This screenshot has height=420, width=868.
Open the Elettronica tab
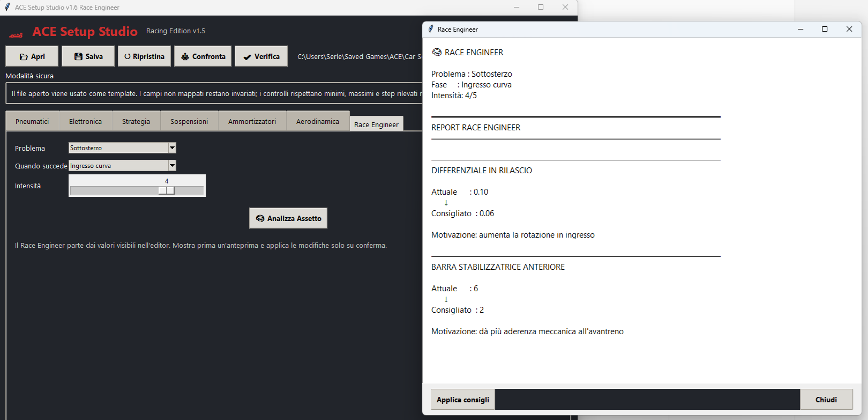click(x=86, y=121)
